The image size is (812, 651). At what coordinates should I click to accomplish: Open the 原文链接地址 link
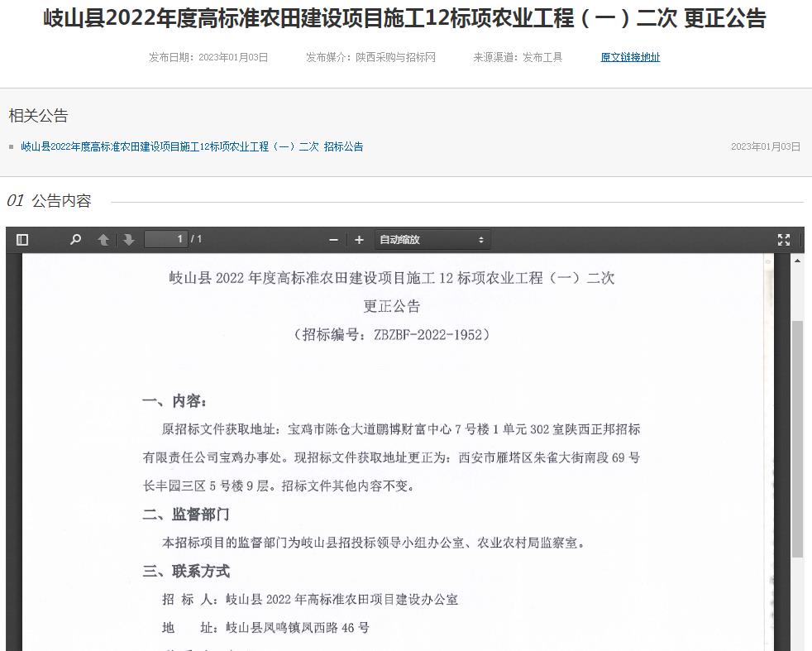point(630,57)
